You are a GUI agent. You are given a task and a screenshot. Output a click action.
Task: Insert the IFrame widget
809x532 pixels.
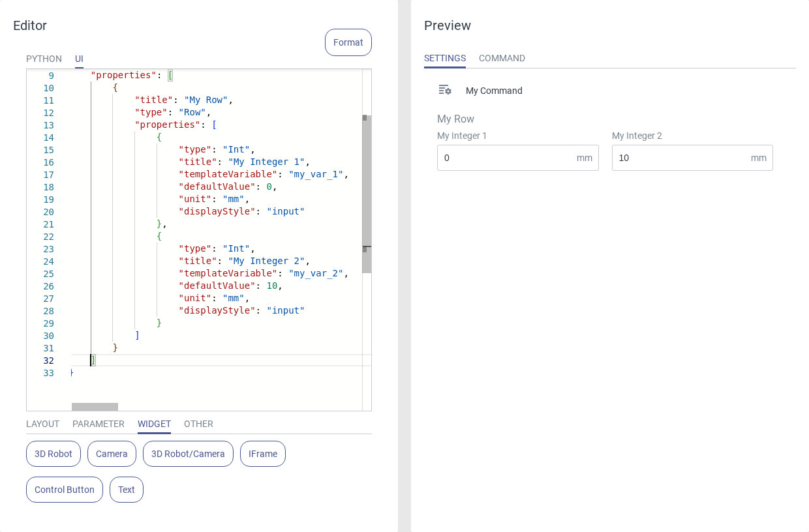[x=263, y=454]
